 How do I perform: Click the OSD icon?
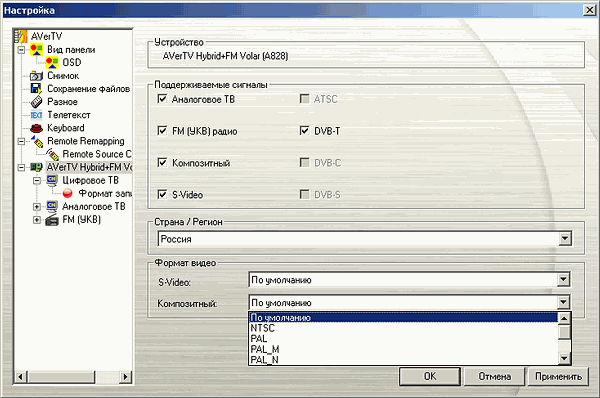(52, 62)
